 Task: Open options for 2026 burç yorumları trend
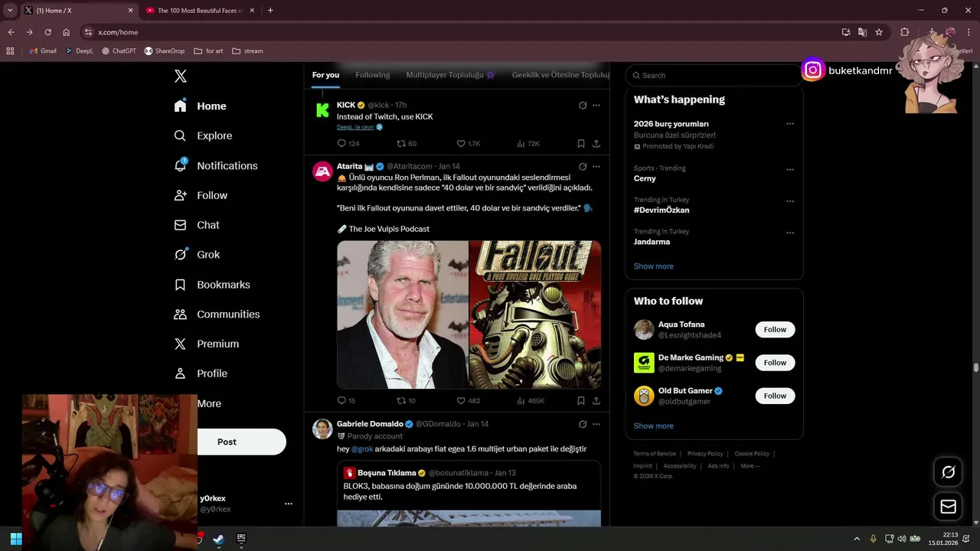pos(790,124)
